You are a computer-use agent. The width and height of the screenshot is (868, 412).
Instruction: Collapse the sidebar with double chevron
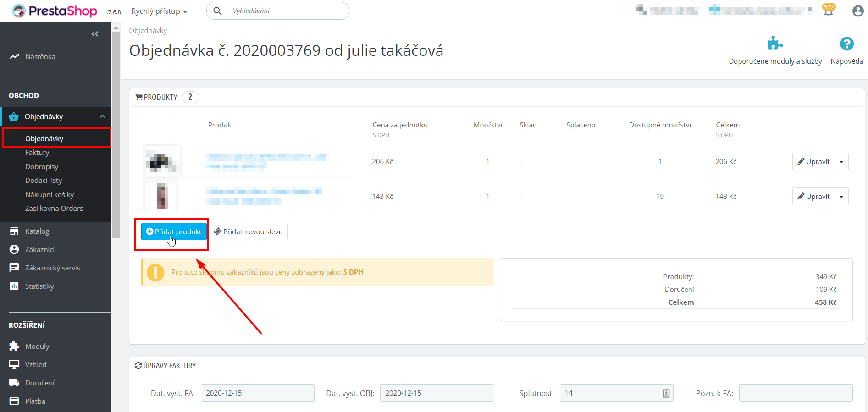click(95, 34)
